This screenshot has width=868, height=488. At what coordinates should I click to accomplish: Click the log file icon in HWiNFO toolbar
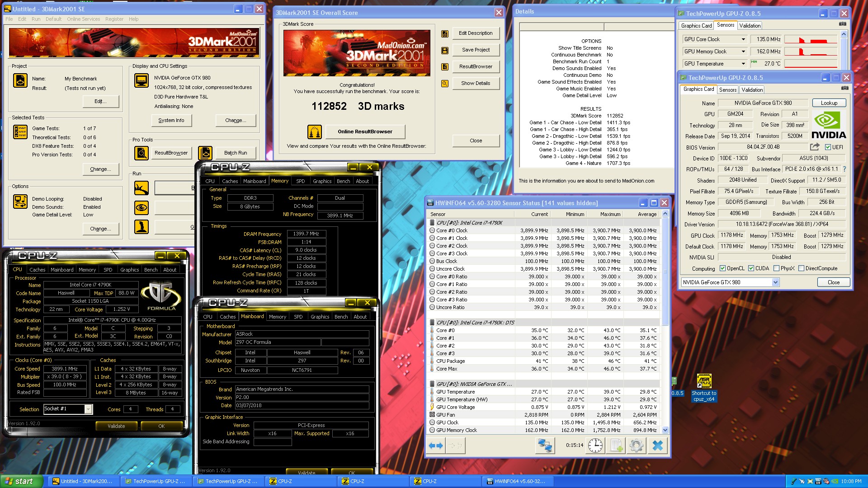pyautogui.click(x=617, y=446)
